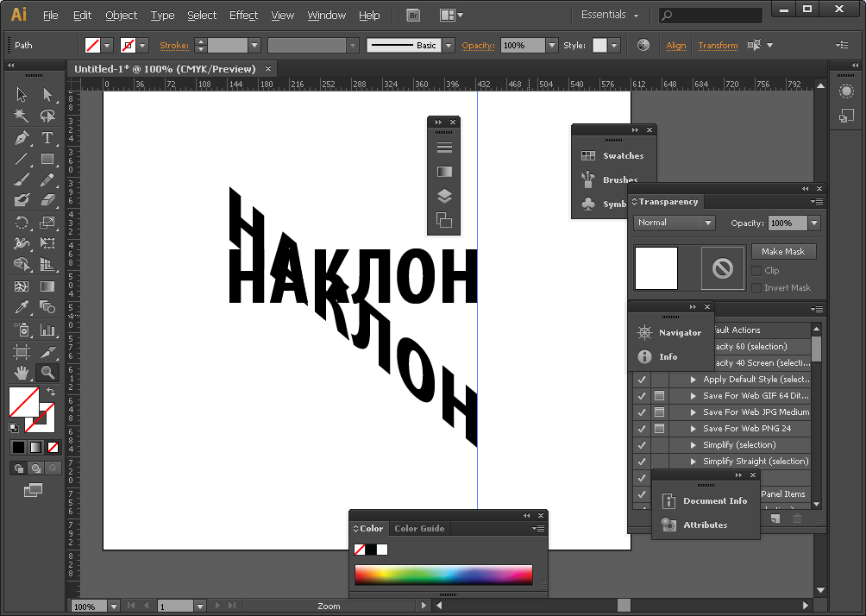Select the Pen tool
This screenshot has height=616, width=866.
[x=22, y=138]
